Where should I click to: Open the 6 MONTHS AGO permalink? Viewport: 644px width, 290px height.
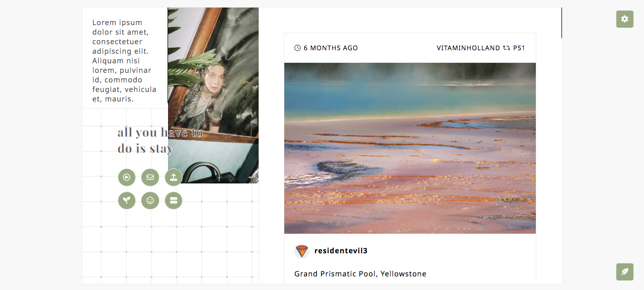331,48
